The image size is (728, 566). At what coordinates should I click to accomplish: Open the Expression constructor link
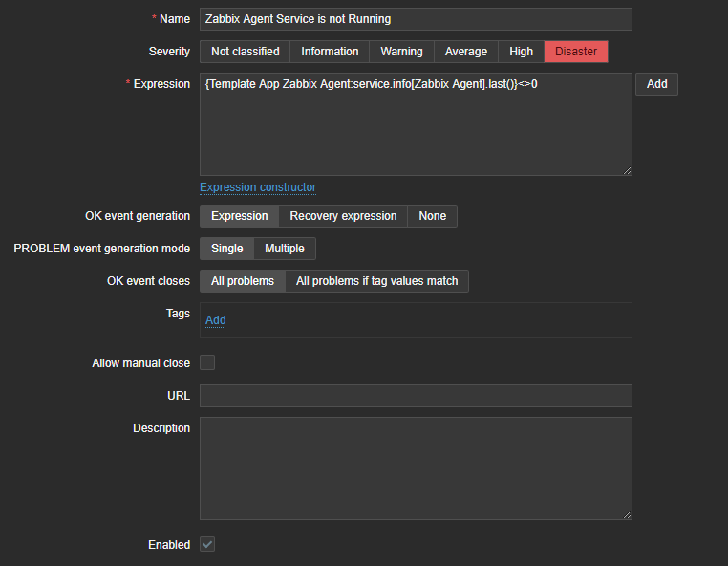(258, 187)
